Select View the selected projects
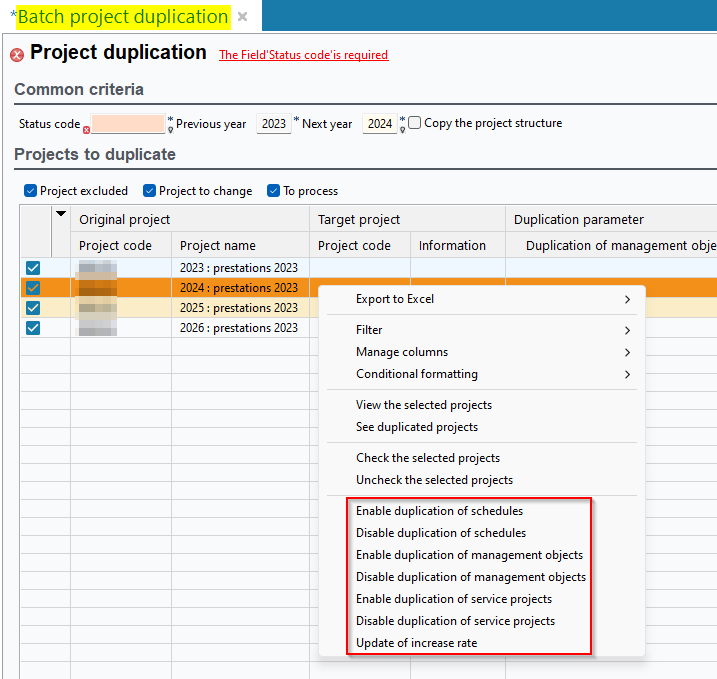This screenshot has width=717, height=679. point(424,405)
